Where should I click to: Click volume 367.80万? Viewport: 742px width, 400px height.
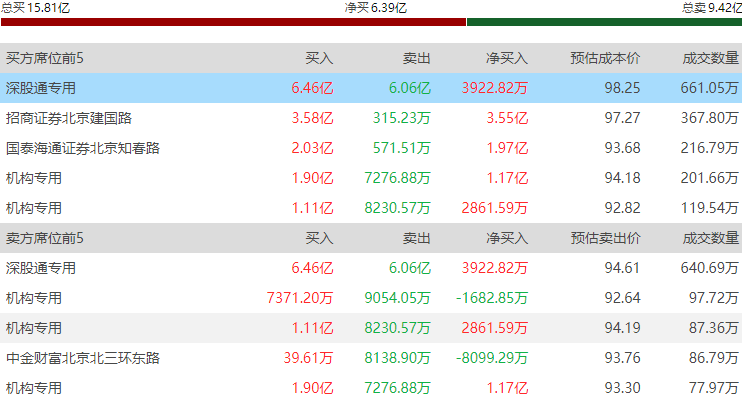[x=709, y=118]
